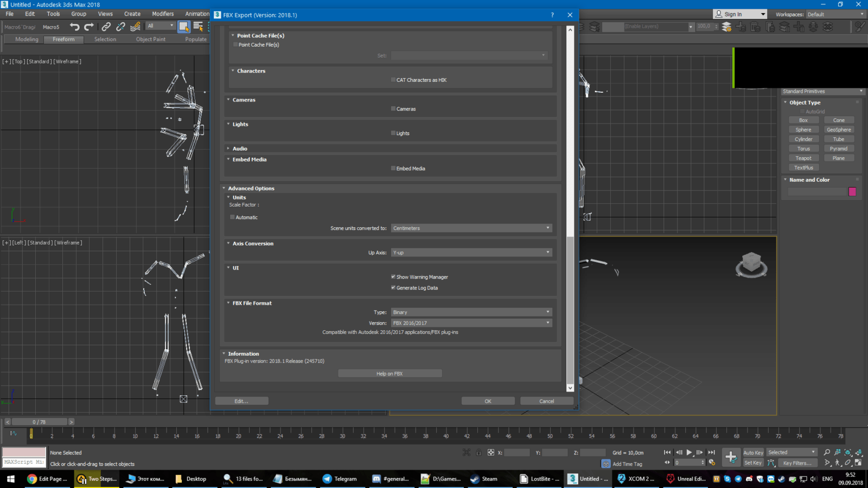Screen dimensions: 868x488
Task: Click the Go to Start playback icon
Action: pos(667,452)
